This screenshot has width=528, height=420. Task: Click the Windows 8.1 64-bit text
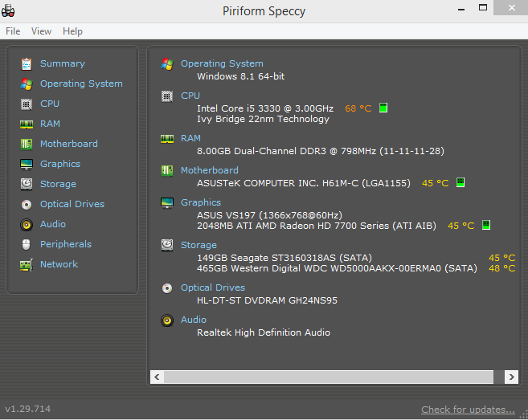(241, 76)
